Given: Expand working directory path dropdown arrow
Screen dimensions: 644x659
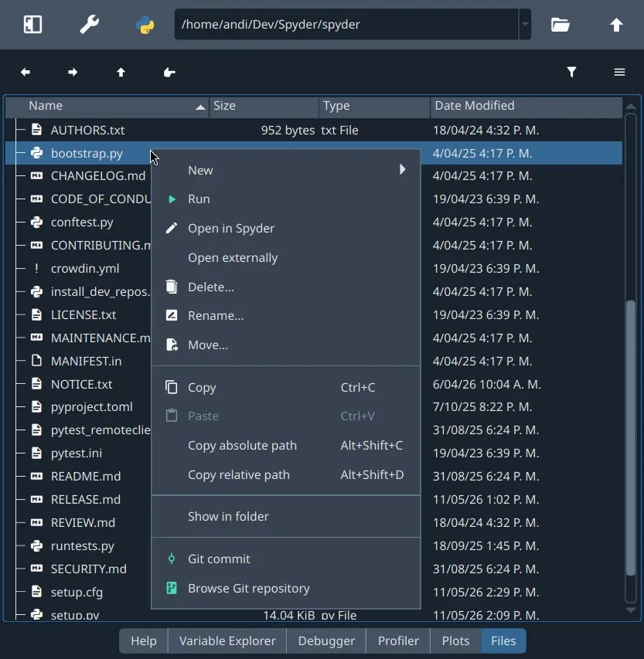Looking at the screenshot, I should click(524, 25).
